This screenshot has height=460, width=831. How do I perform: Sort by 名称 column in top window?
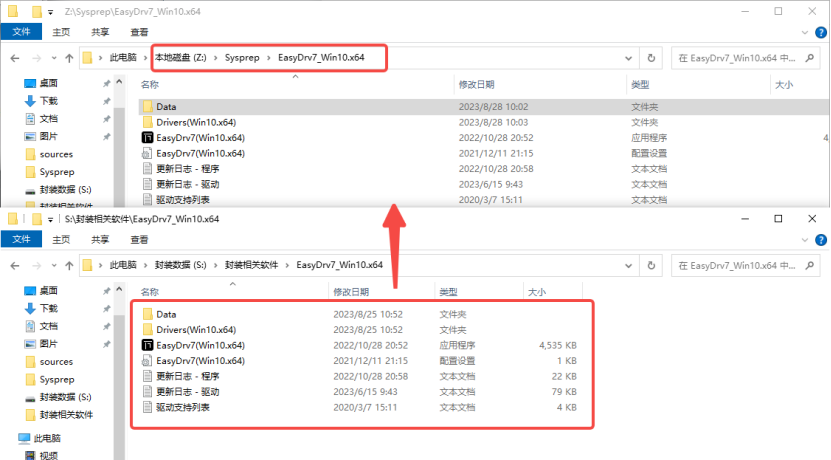click(x=149, y=85)
